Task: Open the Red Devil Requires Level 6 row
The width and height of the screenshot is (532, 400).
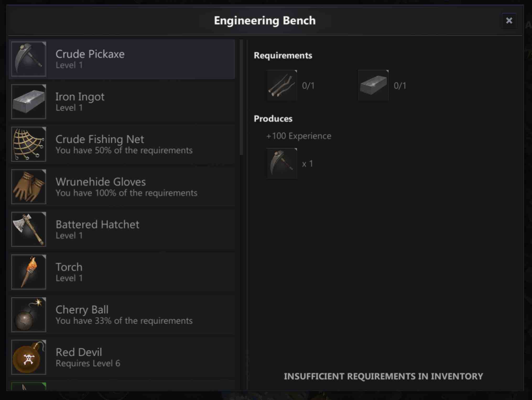Action: [123, 357]
